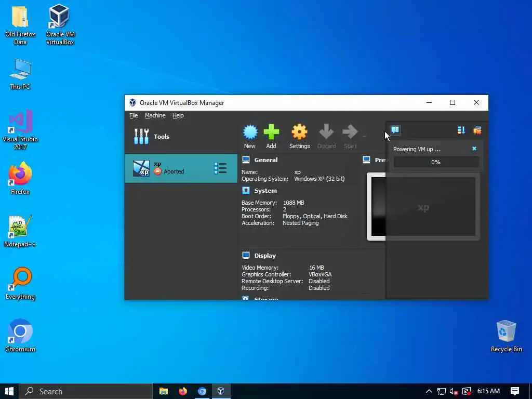Select Everything search desktop shortcut

pyautogui.click(x=20, y=284)
